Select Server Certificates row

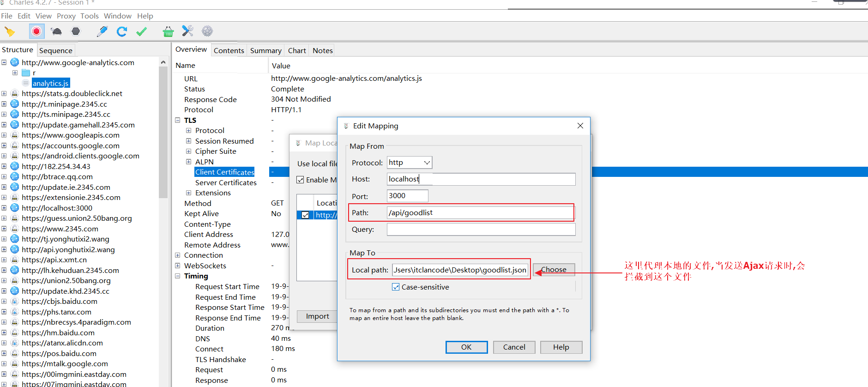226,182
